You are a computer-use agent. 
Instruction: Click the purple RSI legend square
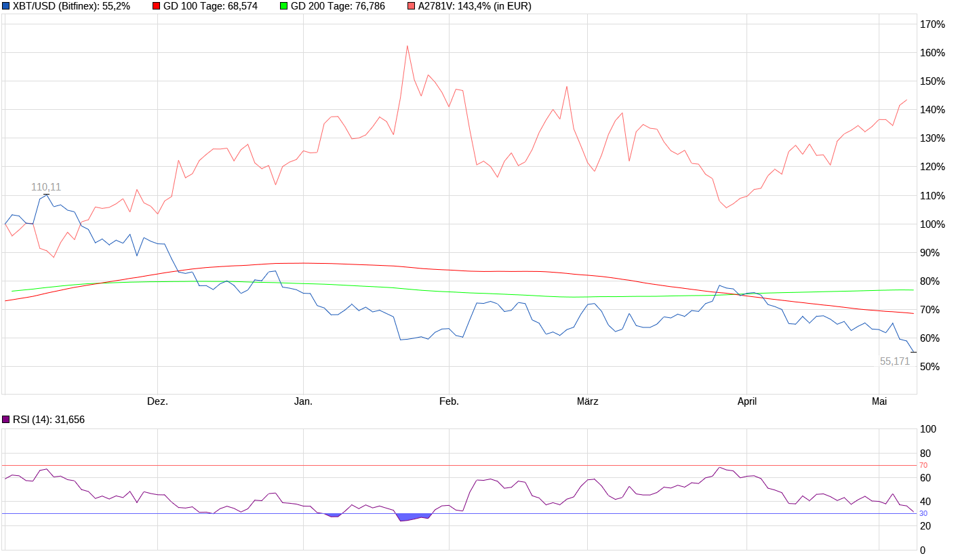(5, 419)
